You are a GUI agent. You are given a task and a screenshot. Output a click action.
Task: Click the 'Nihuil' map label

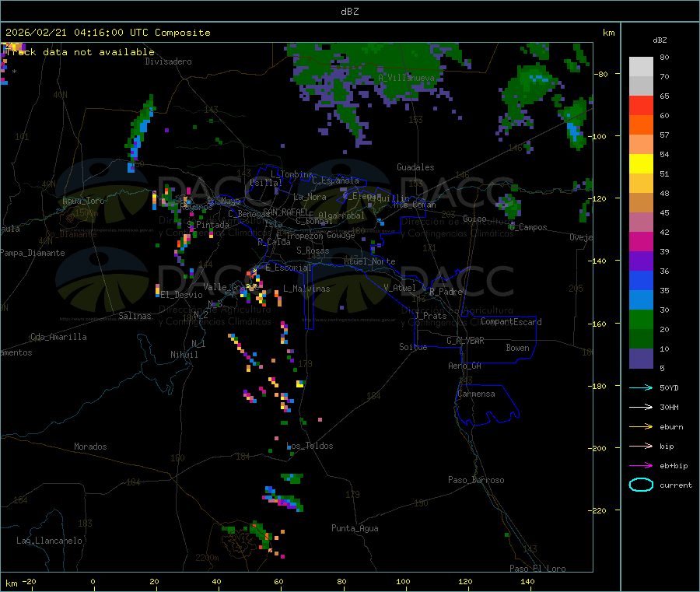[x=184, y=355]
